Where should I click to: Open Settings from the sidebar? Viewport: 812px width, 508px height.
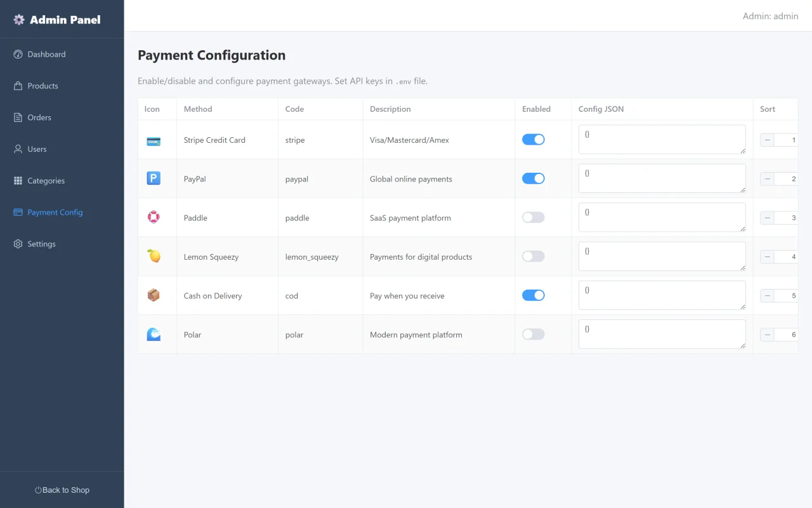click(x=62, y=244)
